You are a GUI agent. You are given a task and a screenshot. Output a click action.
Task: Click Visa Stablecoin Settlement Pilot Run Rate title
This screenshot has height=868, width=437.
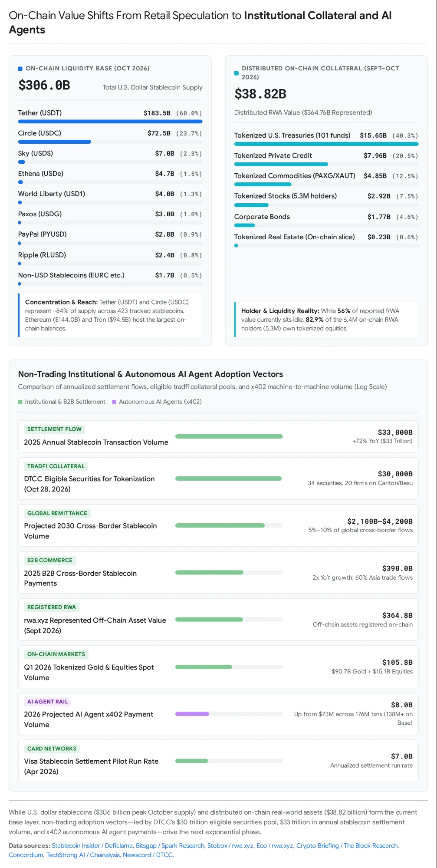point(91,766)
